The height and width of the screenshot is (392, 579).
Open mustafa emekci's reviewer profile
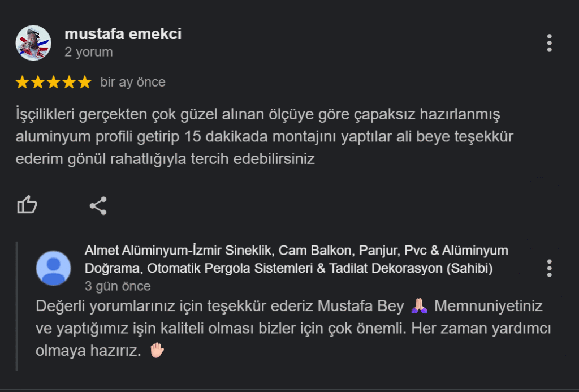pos(122,34)
